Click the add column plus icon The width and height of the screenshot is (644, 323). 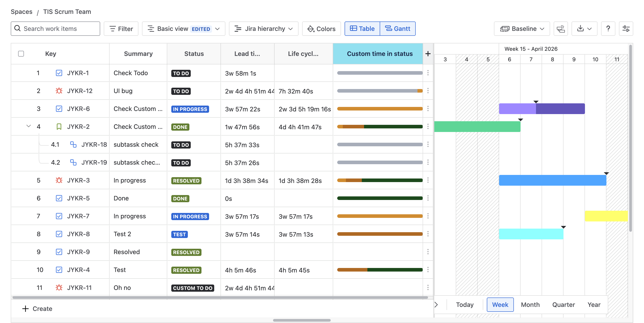coord(428,53)
